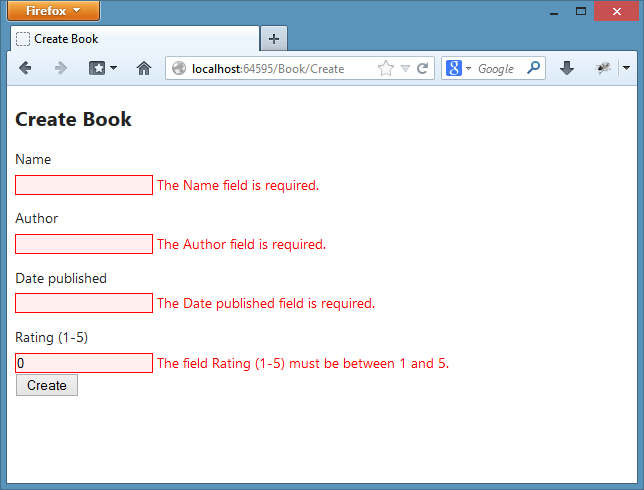Open the Google search engine selector
This screenshot has height=490, width=644.
458,68
